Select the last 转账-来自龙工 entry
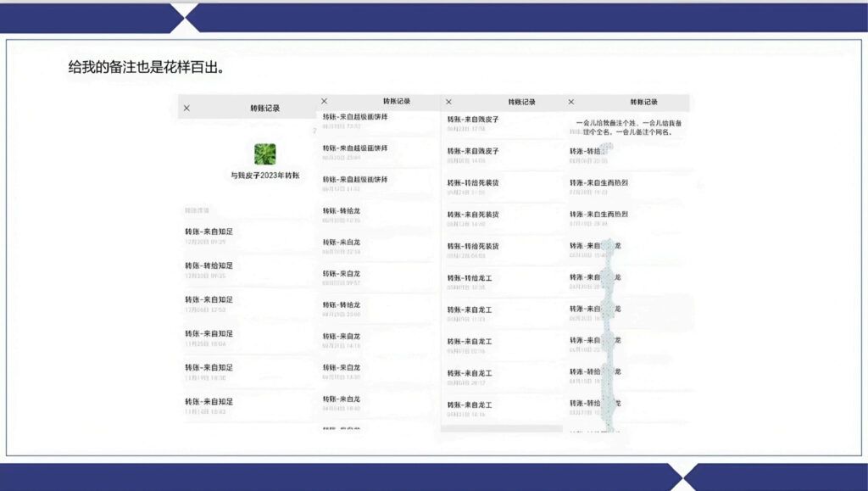 click(x=470, y=405)
